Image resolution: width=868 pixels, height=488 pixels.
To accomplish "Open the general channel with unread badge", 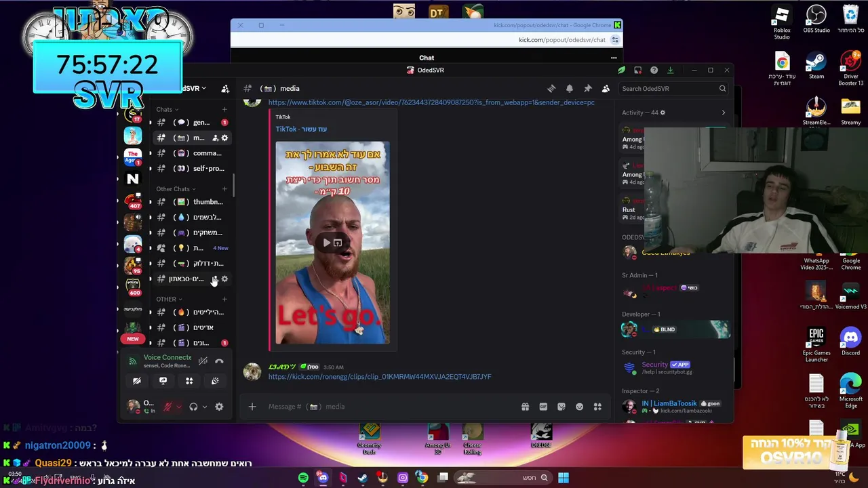I will coord(192,123).
